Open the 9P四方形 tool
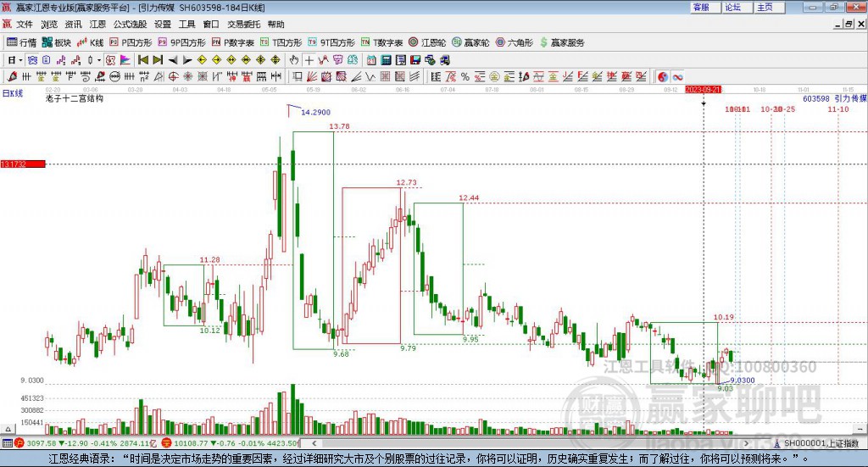This screenshot has height=467, width=868. pos(181,42)
